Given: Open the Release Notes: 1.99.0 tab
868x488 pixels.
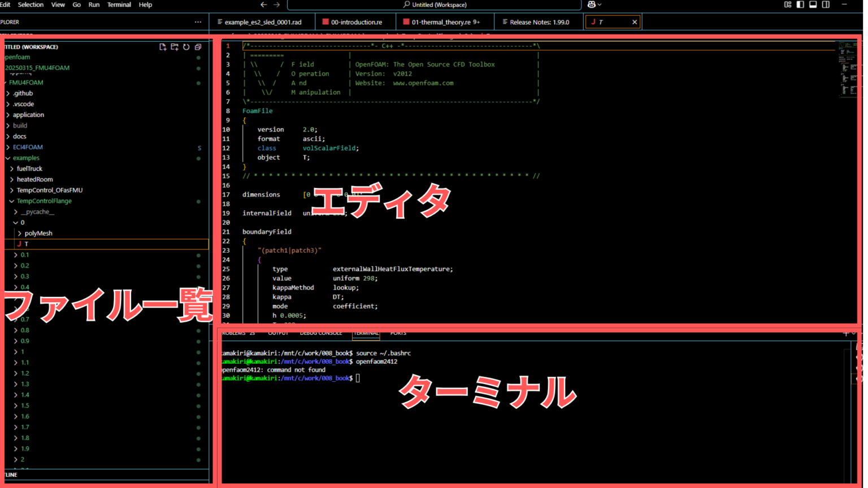Looking at the screenshot, I should (x=538, y=21).
